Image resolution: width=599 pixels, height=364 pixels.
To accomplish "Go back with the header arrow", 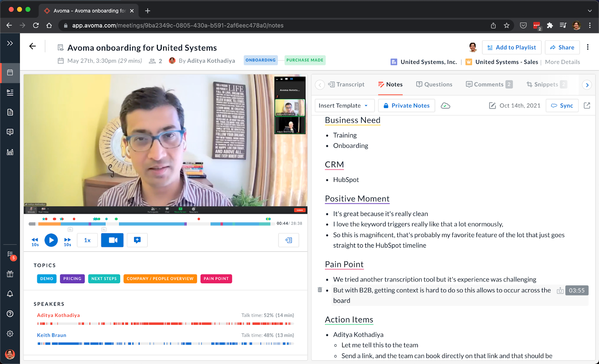I will (x=33, y=46).
